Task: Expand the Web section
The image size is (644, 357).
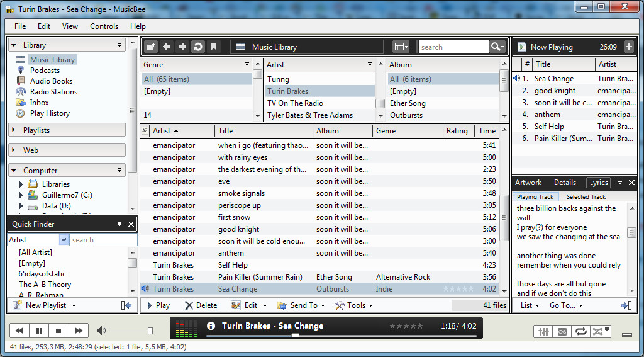Action: pyautogui.click(x=14, y=150)
